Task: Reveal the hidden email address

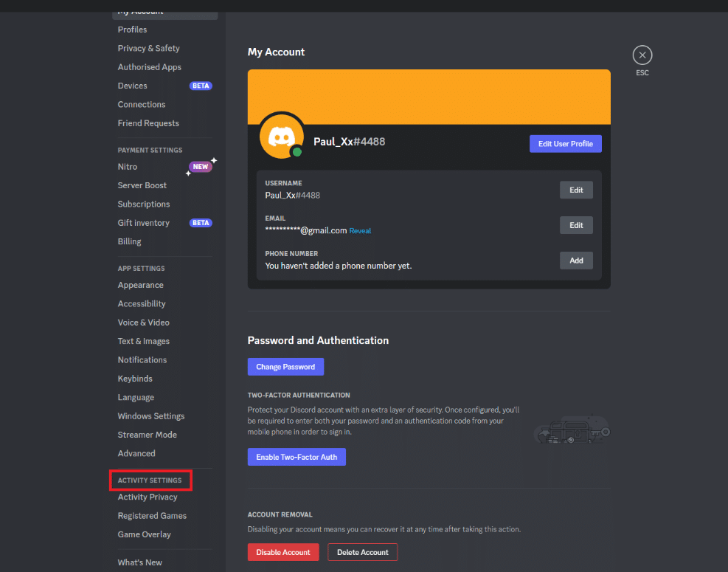Action: click(360, 231)
